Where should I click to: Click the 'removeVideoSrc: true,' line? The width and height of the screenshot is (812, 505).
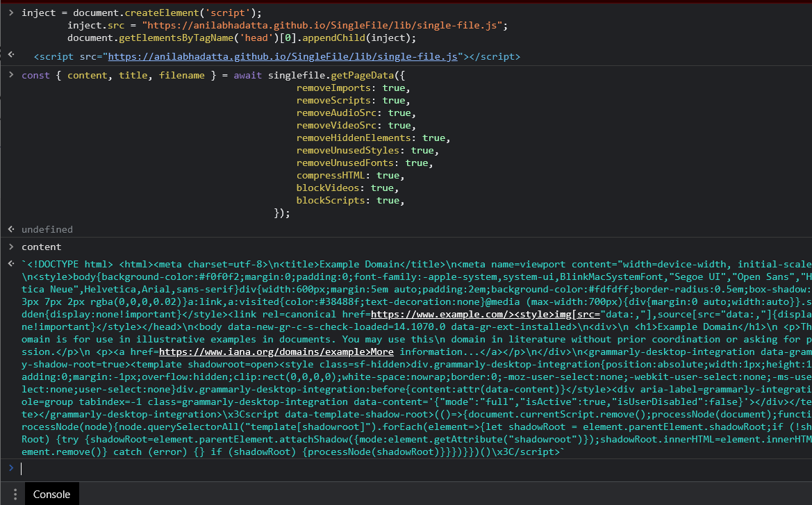[x=356, y=125]
